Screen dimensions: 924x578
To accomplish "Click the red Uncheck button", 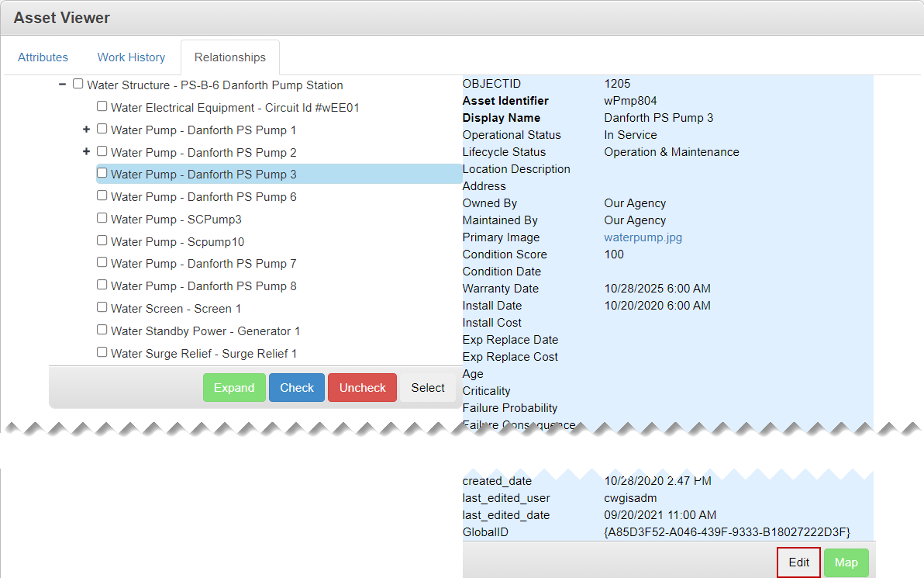I will (362, 388).
